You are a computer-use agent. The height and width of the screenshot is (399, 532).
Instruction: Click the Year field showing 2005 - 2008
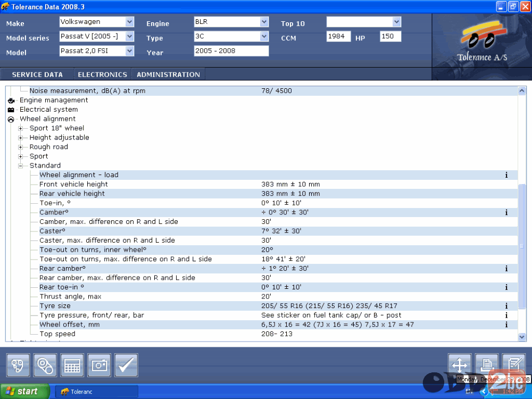tap(231, 51)
